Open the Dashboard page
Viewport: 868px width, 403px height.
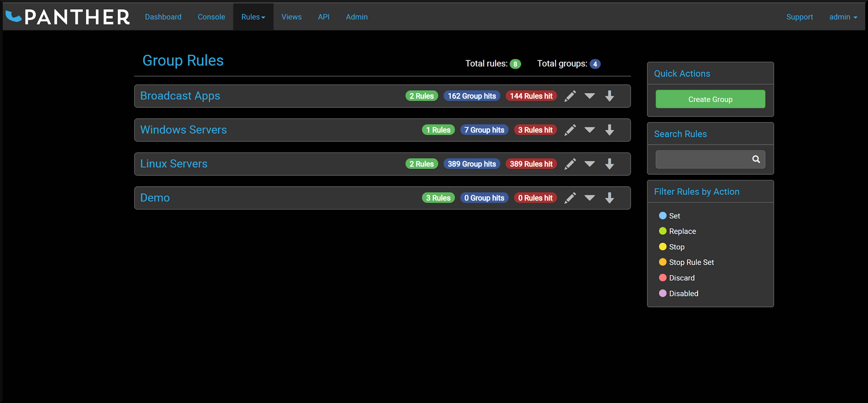click(163, 17)
